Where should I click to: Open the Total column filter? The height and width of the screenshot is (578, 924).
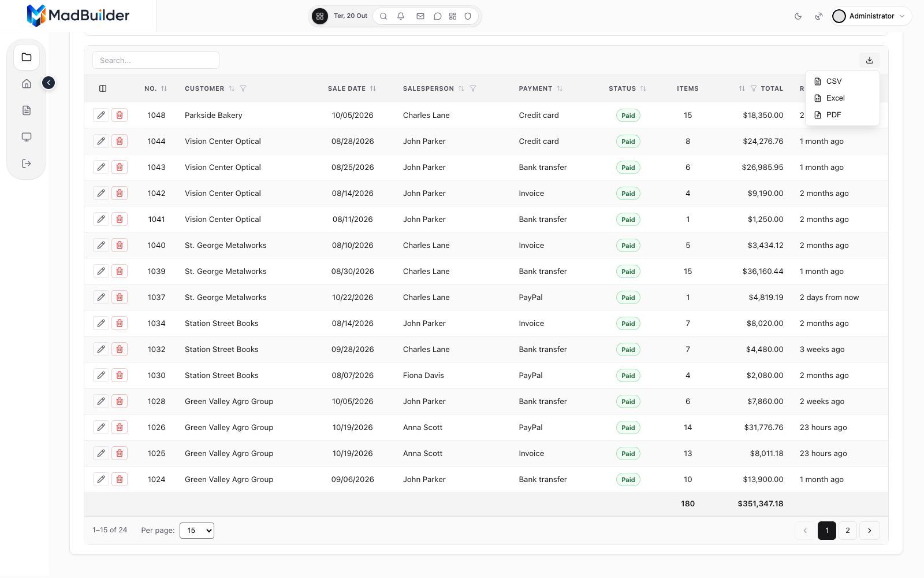pyautogui.click(x=754, y=88)
